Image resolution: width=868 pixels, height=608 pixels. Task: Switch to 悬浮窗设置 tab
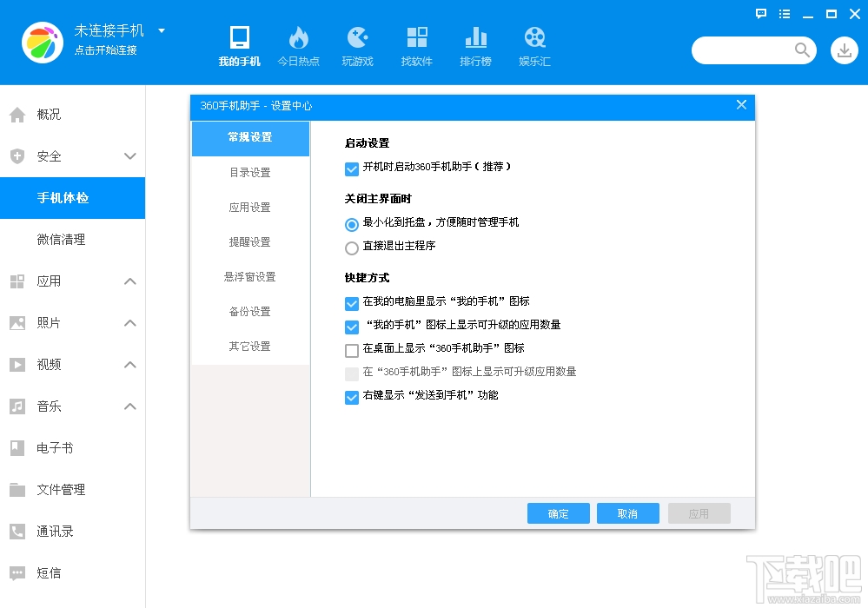pos(250,277)
